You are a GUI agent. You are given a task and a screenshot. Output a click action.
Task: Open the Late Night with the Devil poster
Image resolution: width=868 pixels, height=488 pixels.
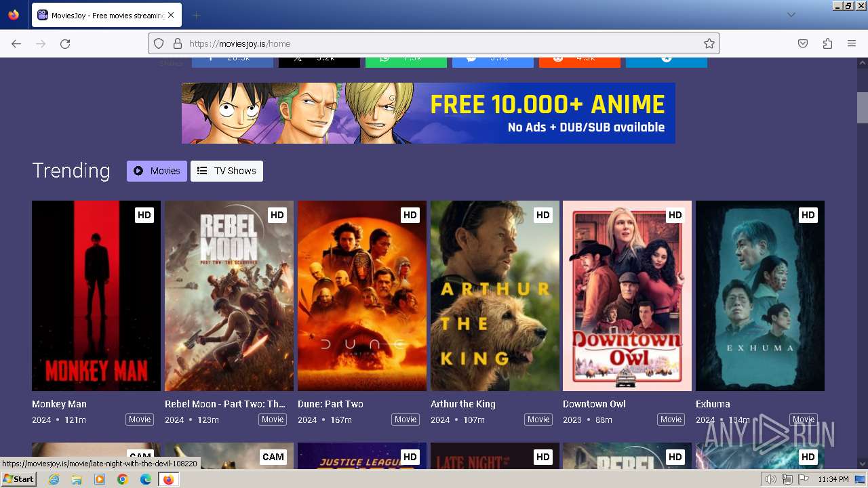(495, 456)
